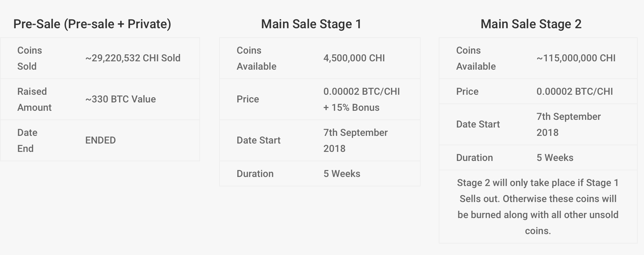644x255 pixels.
Task: Click the Coins Sold label
Action: pos(30,58)
